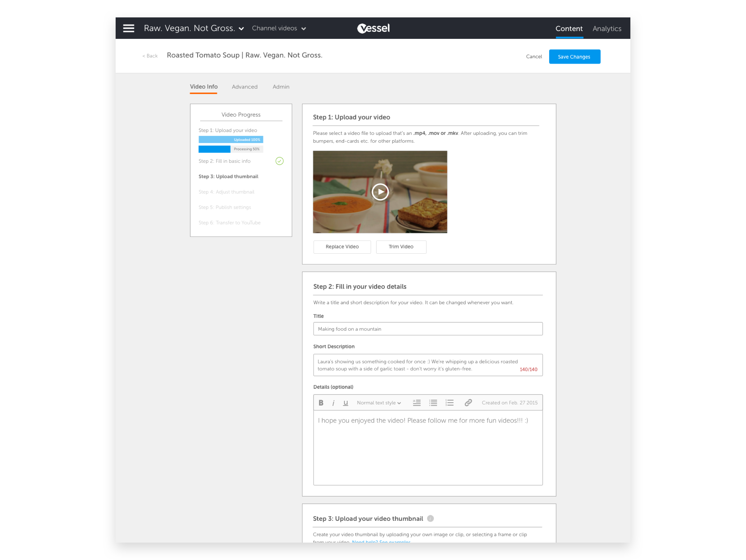Select Step 5: Publish settings
The width and height of the screenshot is (746, 560).
point(225,207)
